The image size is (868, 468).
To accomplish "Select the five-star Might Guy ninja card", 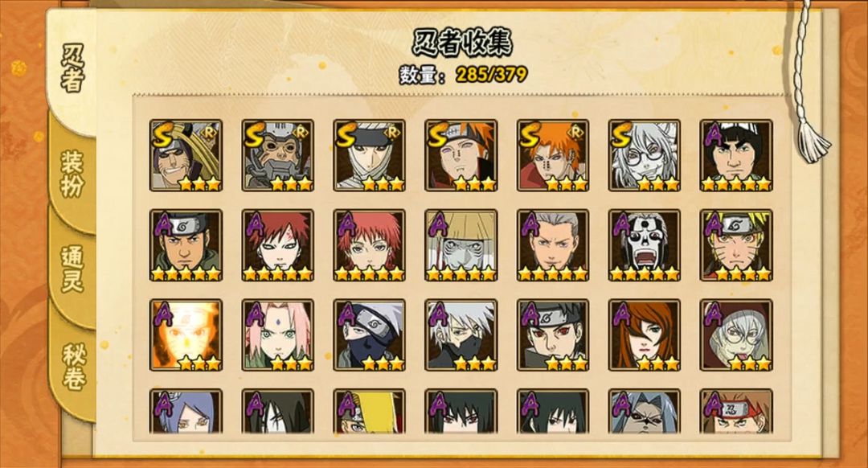I will pos(735,156).
